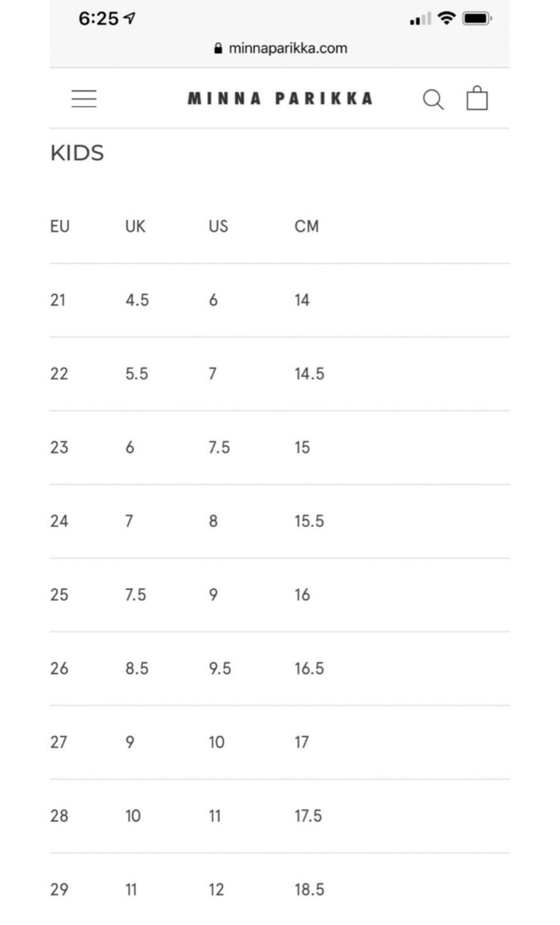Click the 18.5 CM value cell

pyautogui.click(x=309, y=889)
